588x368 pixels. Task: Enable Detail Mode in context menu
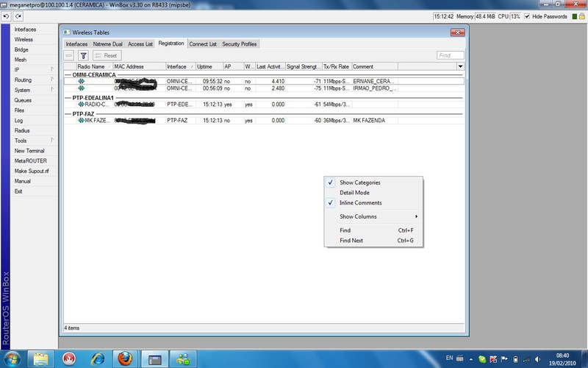tap(373, 193)
